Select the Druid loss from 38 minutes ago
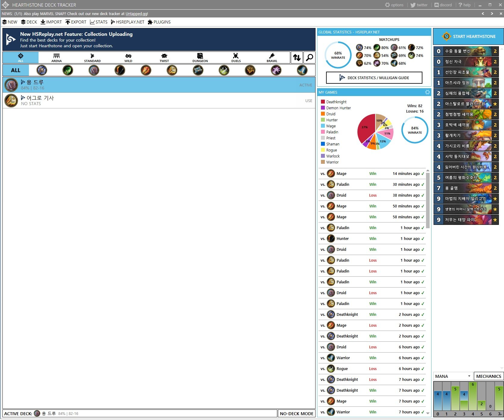The width and height of the screenshot is (504, 420). [x=372, y=195]
